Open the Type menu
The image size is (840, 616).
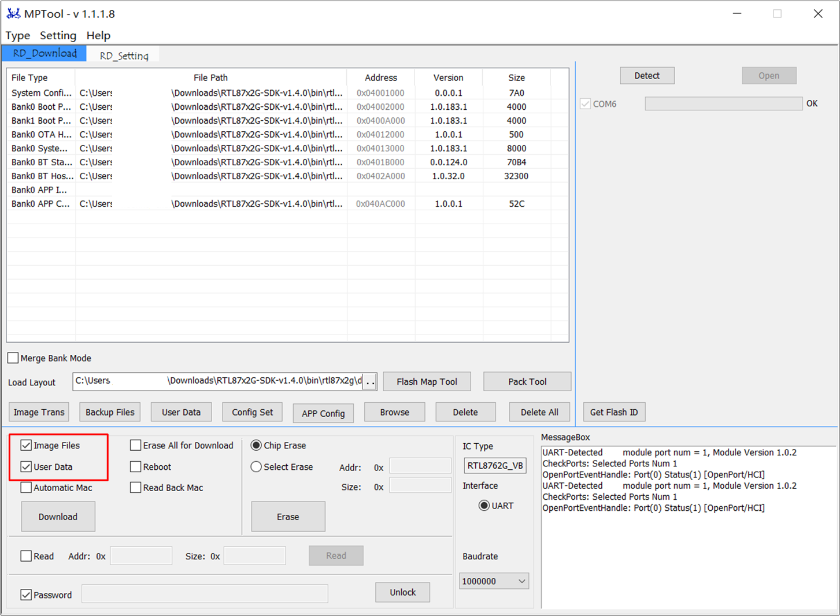click(18, 36)
